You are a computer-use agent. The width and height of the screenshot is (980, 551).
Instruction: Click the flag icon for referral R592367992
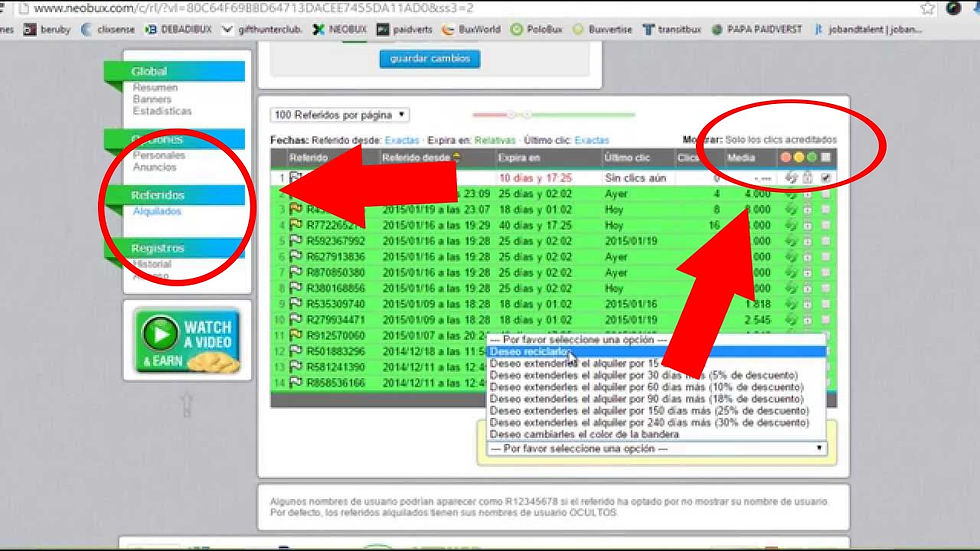coord(296,241)
